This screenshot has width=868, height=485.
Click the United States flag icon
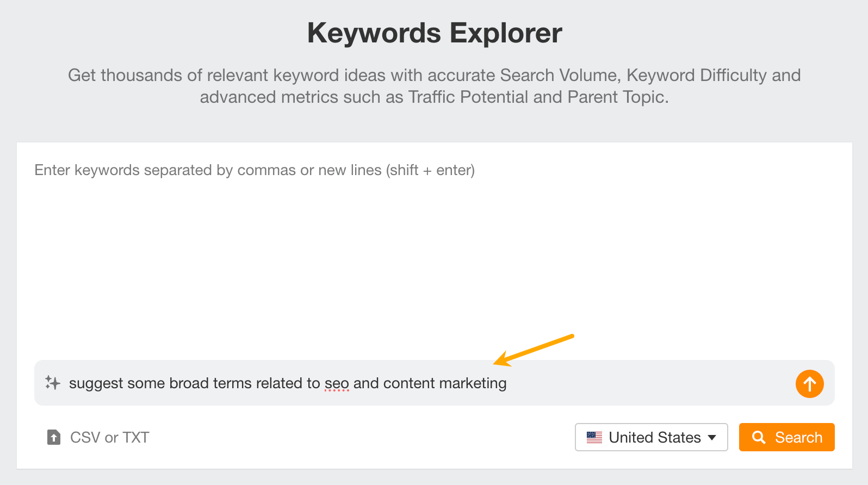point(594,437)
